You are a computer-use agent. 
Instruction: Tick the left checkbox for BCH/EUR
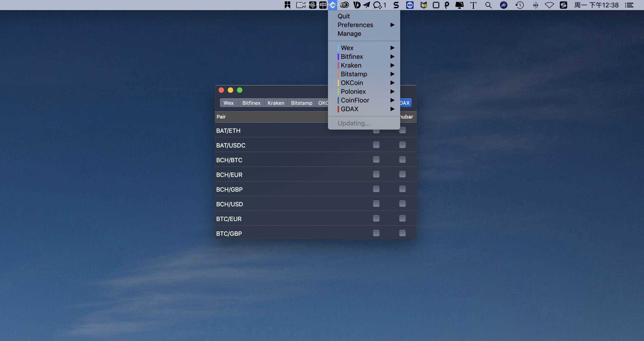point(376,174)
